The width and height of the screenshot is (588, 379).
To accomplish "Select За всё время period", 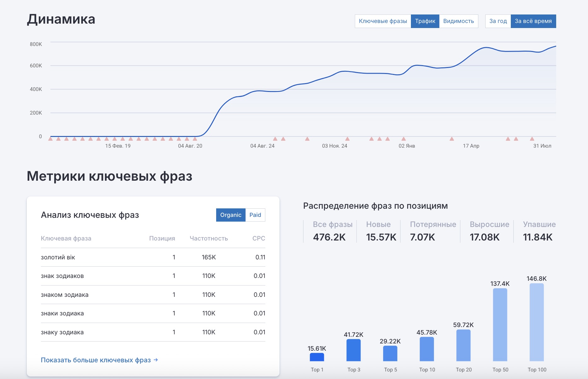I will [533, 21].
